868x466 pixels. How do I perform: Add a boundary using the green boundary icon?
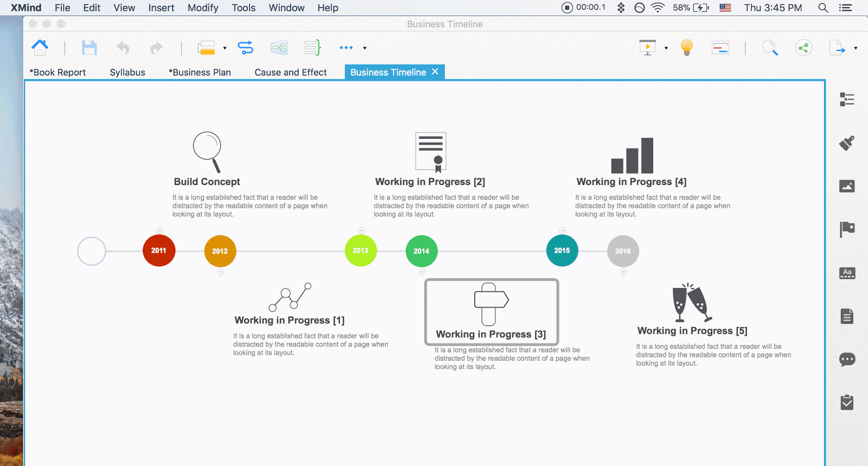coord(279,48)
